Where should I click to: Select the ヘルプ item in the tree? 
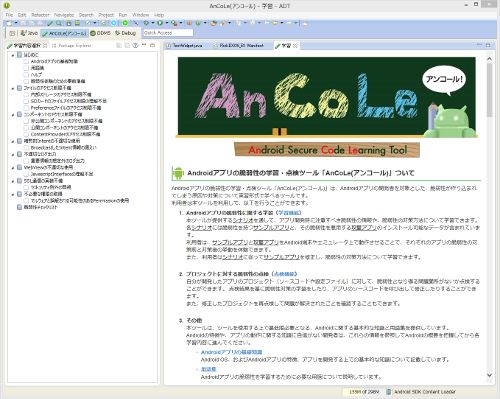36,75
